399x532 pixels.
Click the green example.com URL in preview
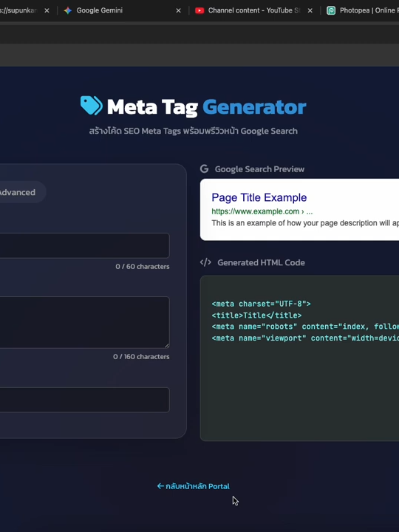point(262,211)
